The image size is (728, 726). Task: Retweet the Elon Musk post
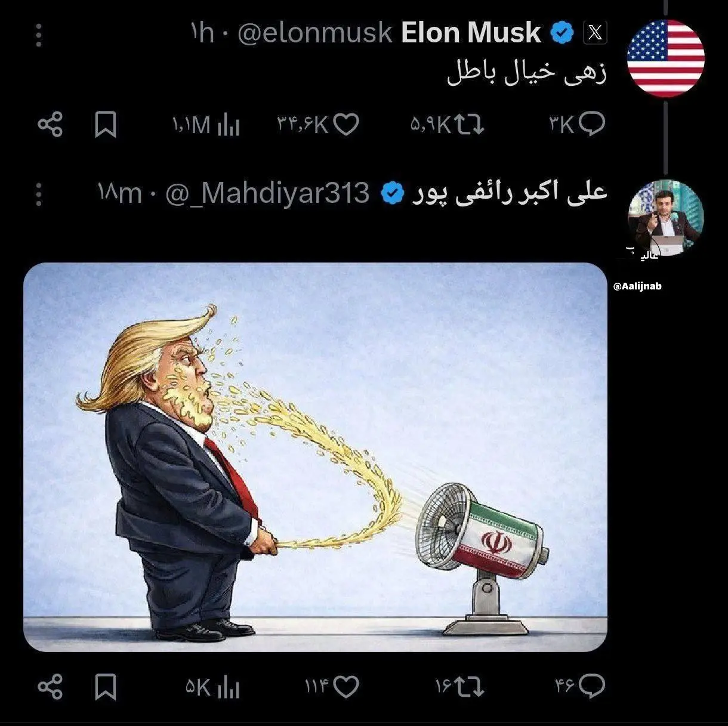pyautogui.click(x=447, y=125)
